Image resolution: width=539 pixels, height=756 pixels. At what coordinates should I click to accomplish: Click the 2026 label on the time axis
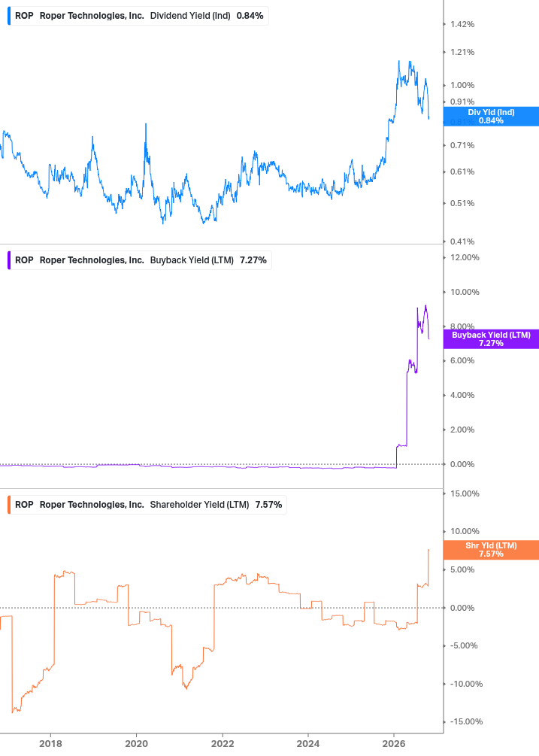point(394,743)
